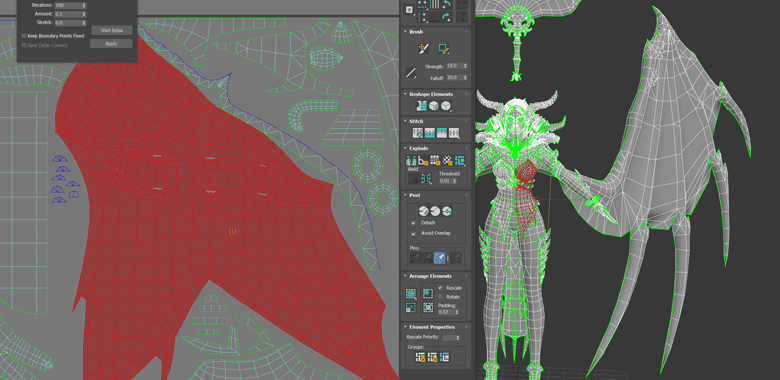Click the redo-style curved arrow icon at top

coord(446,17)
